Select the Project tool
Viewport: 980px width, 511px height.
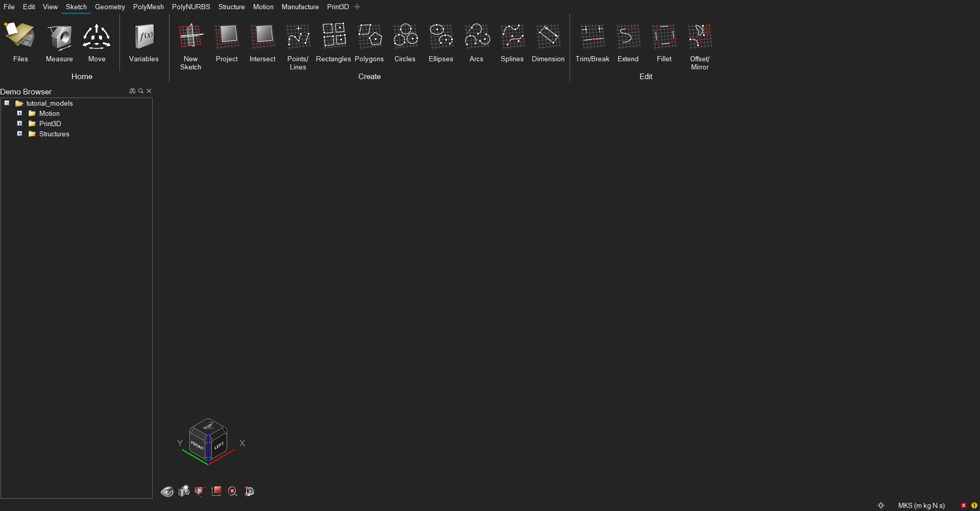(226, 41)
